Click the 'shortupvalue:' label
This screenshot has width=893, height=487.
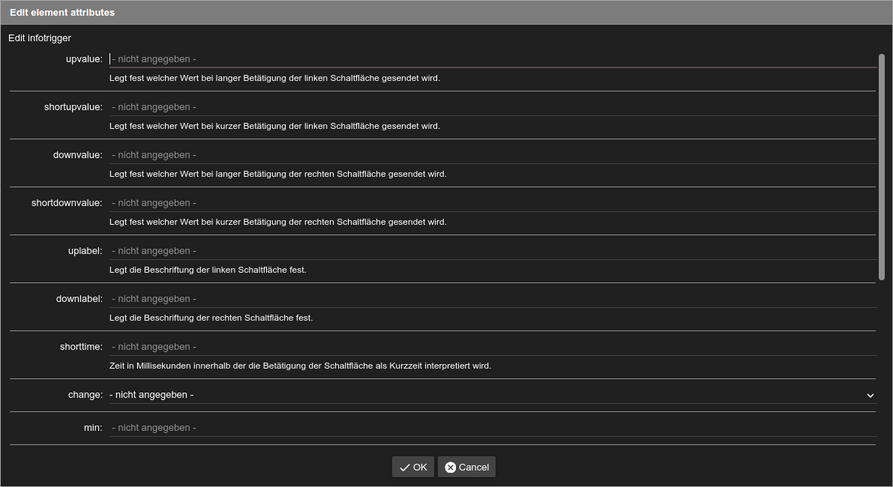73,107
